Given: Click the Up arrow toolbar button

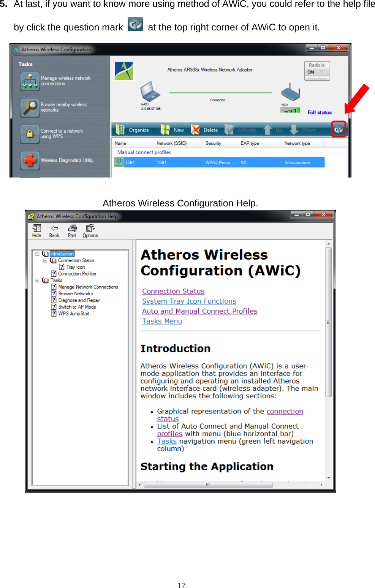Looking at the screenshot, I should coord(273,130).
